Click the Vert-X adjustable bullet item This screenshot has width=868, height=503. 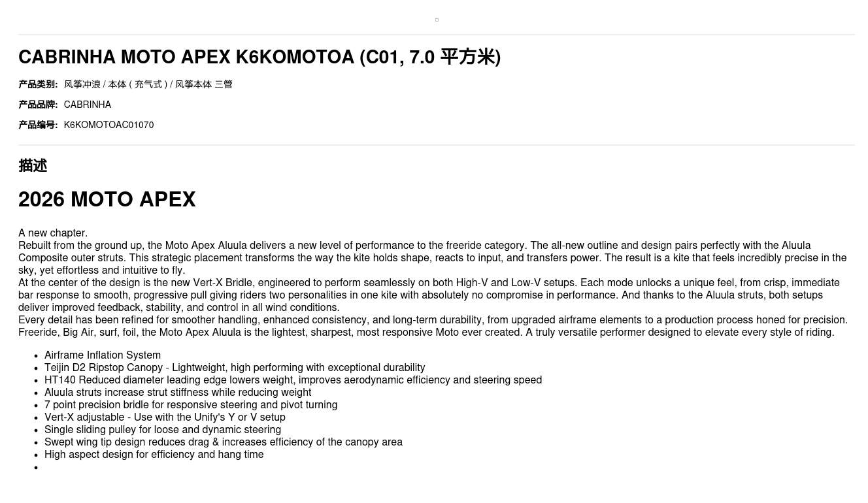165,417
